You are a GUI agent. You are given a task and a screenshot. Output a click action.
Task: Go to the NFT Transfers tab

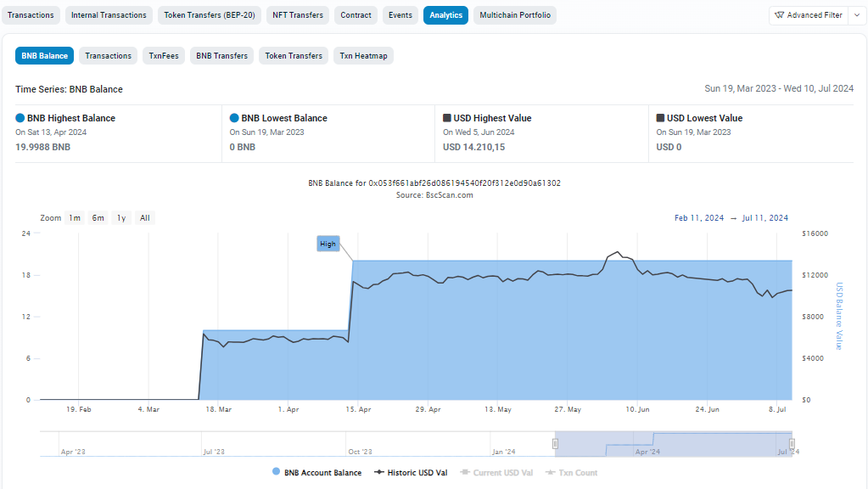297,15
